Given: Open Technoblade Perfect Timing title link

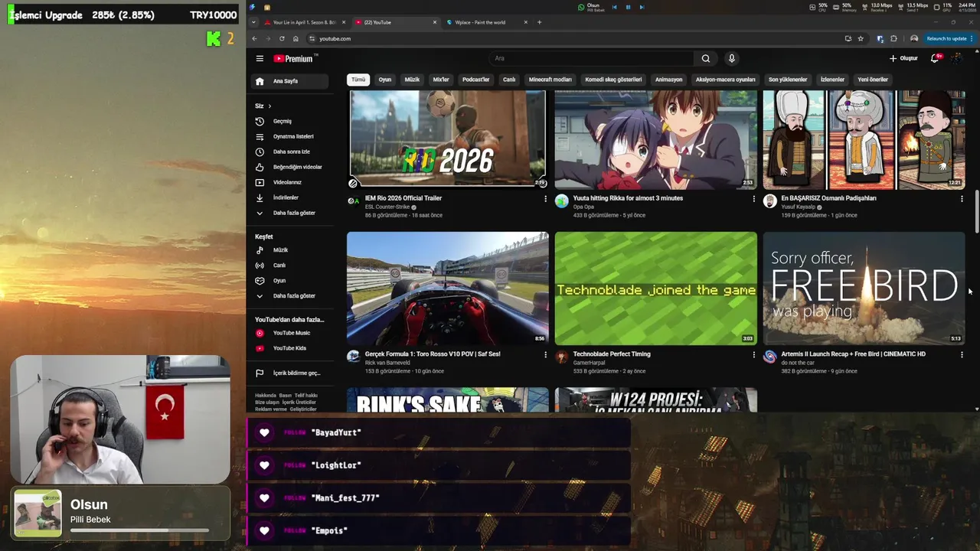Looking at the screenshot, I should 612,354.
